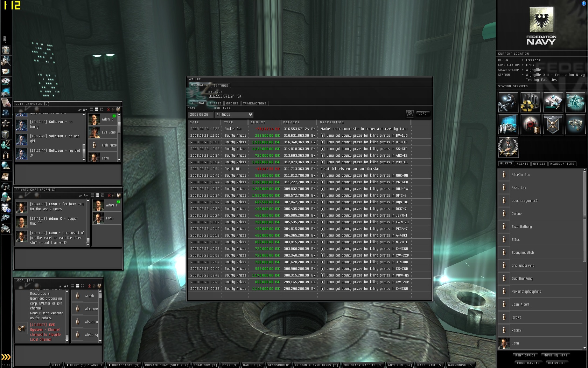Click the wallet journal export icon beside Load
The width and height of the screenshot is (588, 368).
pos(410,114)
